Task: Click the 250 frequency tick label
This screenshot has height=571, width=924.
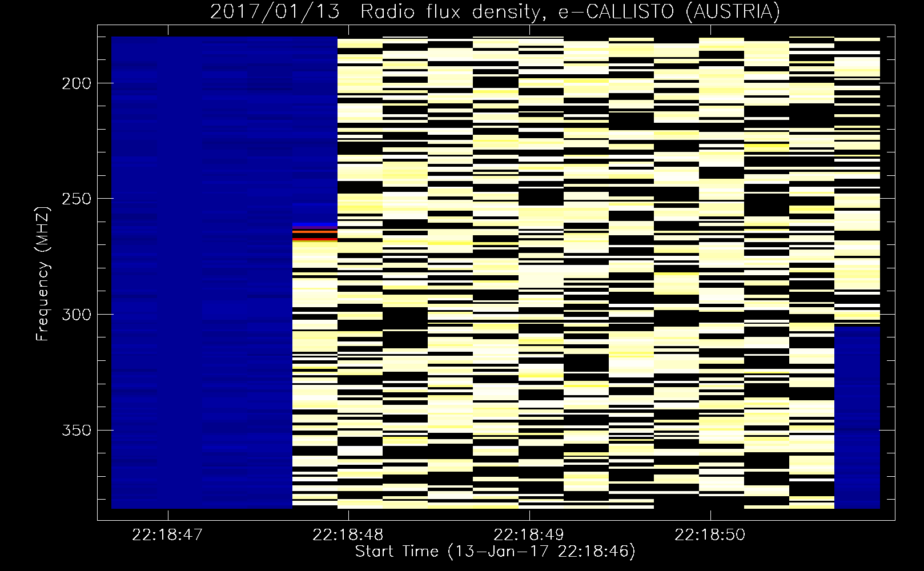Action: pyautogui.click(x=76, y=199)
